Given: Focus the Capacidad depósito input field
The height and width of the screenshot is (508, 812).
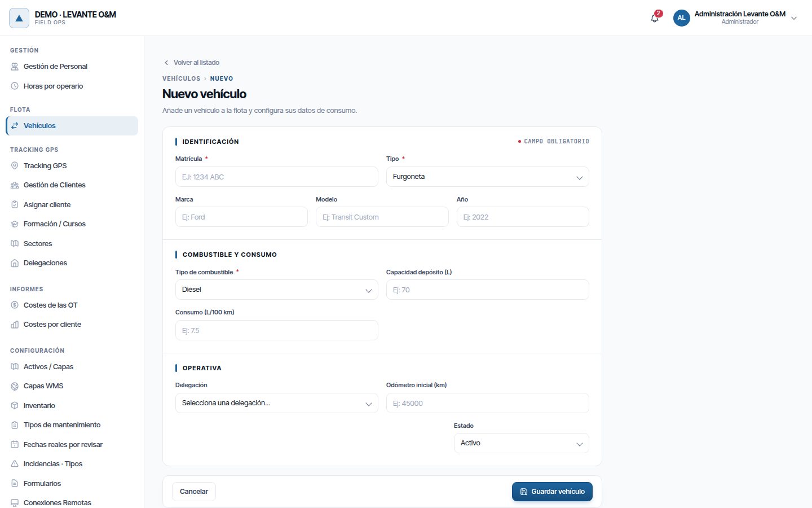Looking at the screenshot, I should [x=487, y=290].
